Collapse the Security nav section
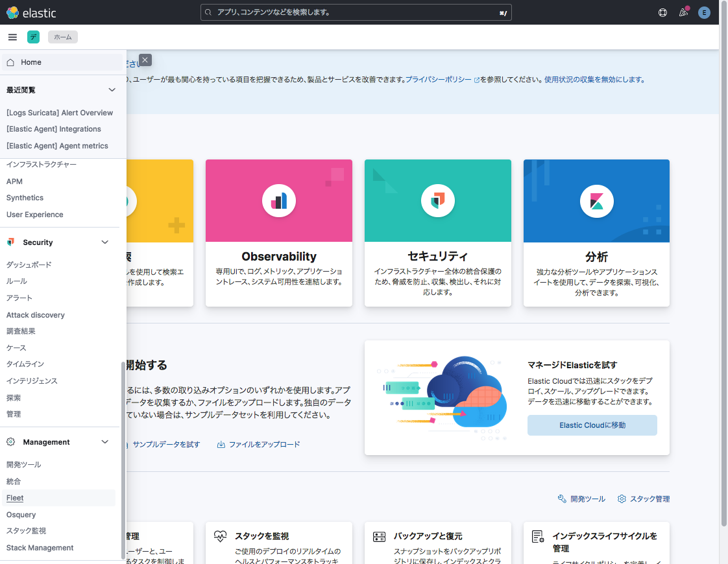 click(105, 242)
